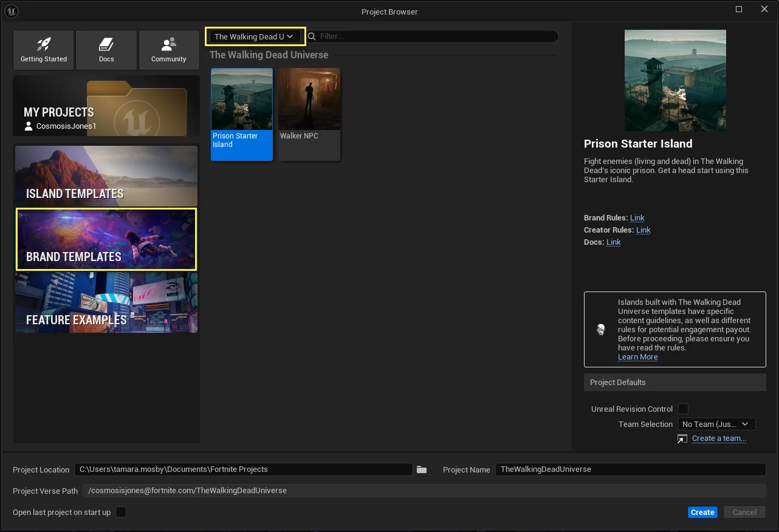Image resolution: width=779 pixels, height=532 pixels.
Task: Open Getting Started rocket icon
Action: tap(44, 44)
